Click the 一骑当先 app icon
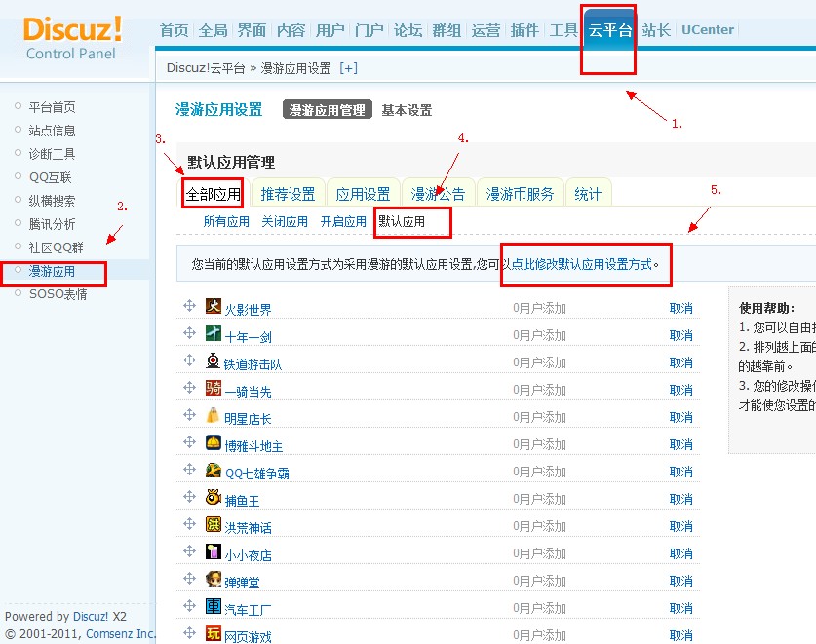816x644 pixels. [x=213, y=388]
